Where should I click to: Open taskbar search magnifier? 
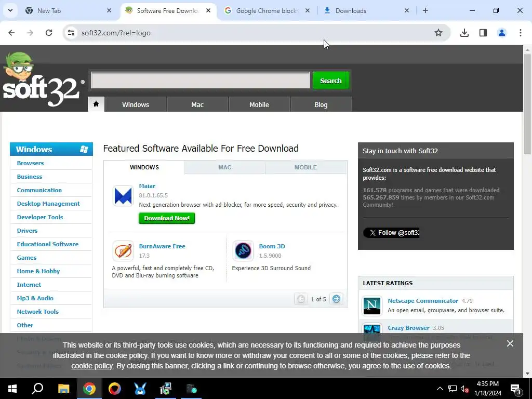(x=37, y=389)
